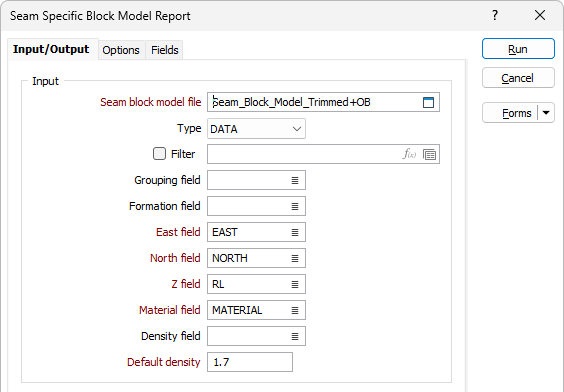This screenshot has height=392, width=564.
Task: Open Density field list selector
Action: coord(295,336)
